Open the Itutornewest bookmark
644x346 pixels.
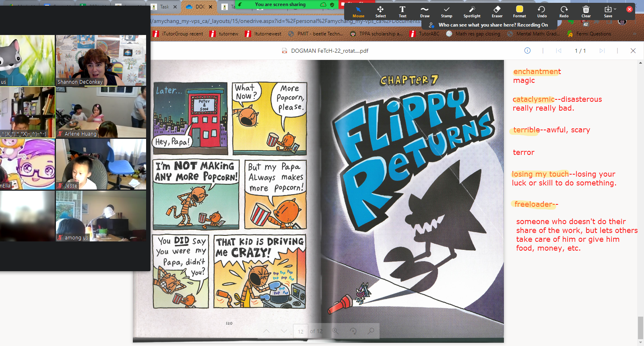click(x=263, y=34)
